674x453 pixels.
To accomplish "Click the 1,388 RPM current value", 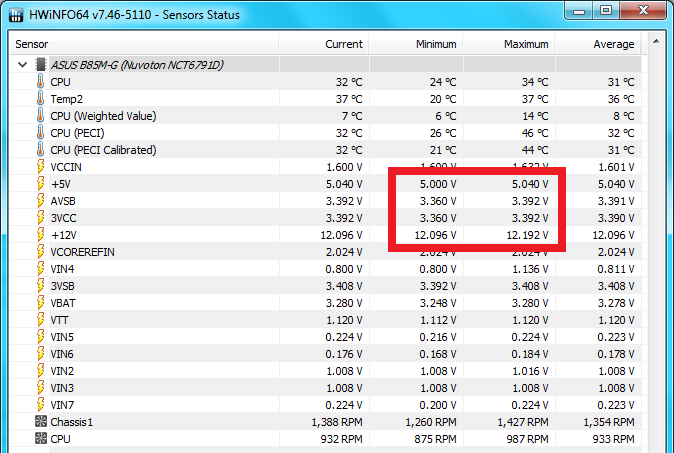I will point(337,422).
